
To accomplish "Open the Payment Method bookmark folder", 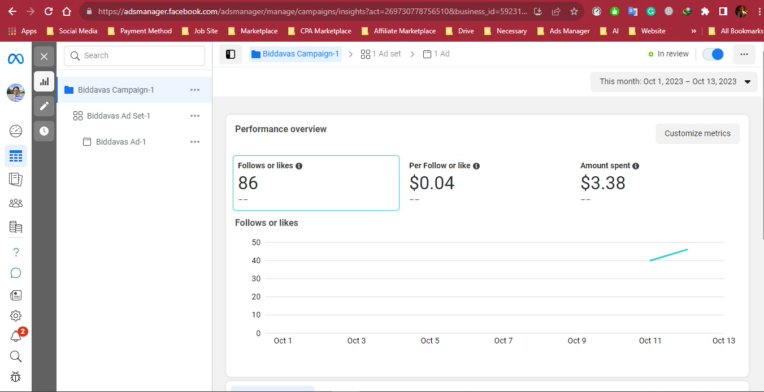I will 140,31.
